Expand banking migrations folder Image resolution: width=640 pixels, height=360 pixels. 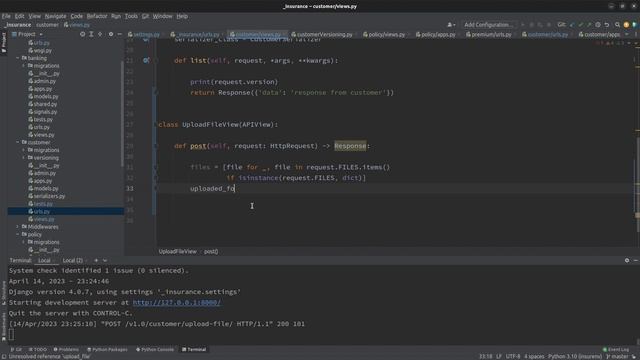click(x=24, y=66)
